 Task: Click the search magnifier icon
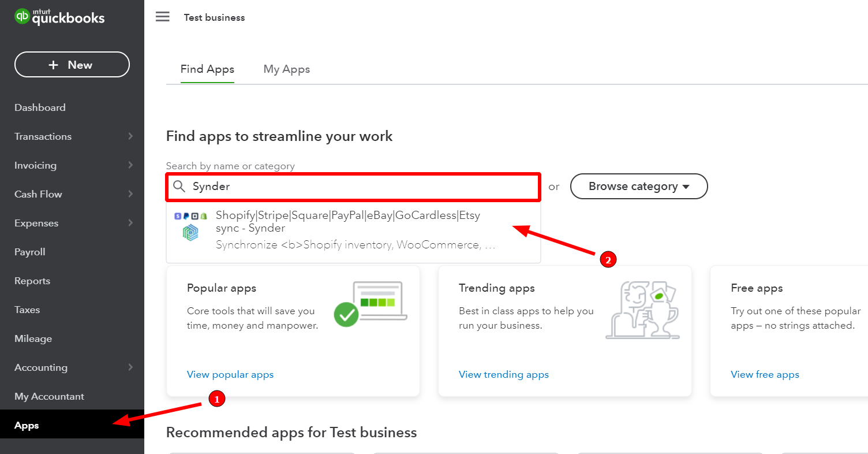click(x=179, y=187)
